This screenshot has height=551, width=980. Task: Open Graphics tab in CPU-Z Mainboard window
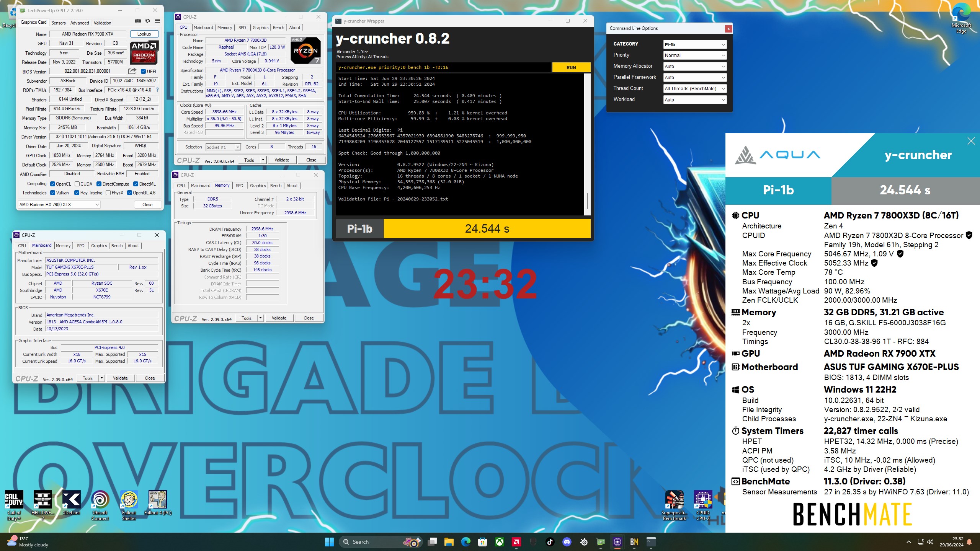tap(99, 246)
